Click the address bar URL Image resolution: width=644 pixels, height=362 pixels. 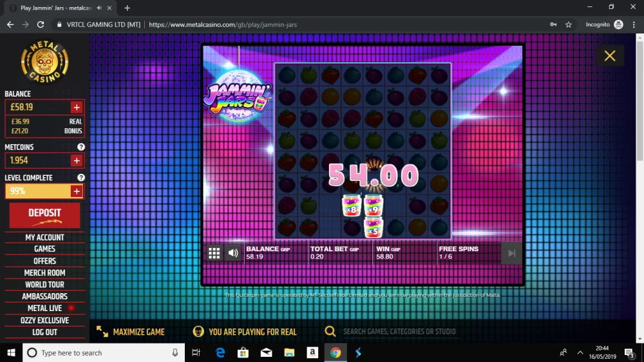(223, 24)
